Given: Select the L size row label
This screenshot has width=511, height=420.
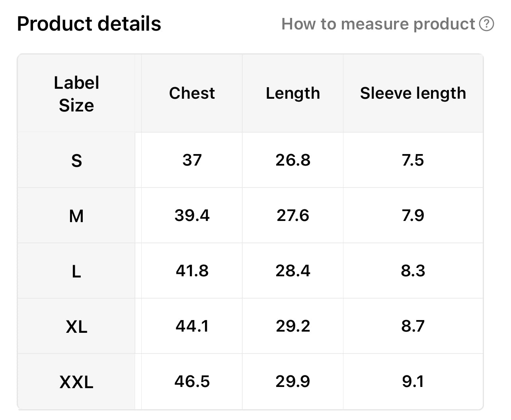Looking at the screenshot, I should [76, 271].
